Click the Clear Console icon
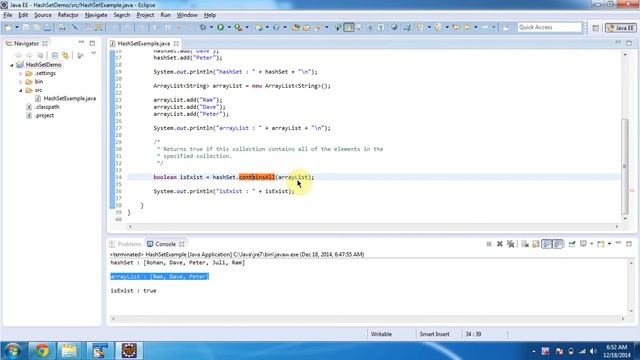 [525, 244]
